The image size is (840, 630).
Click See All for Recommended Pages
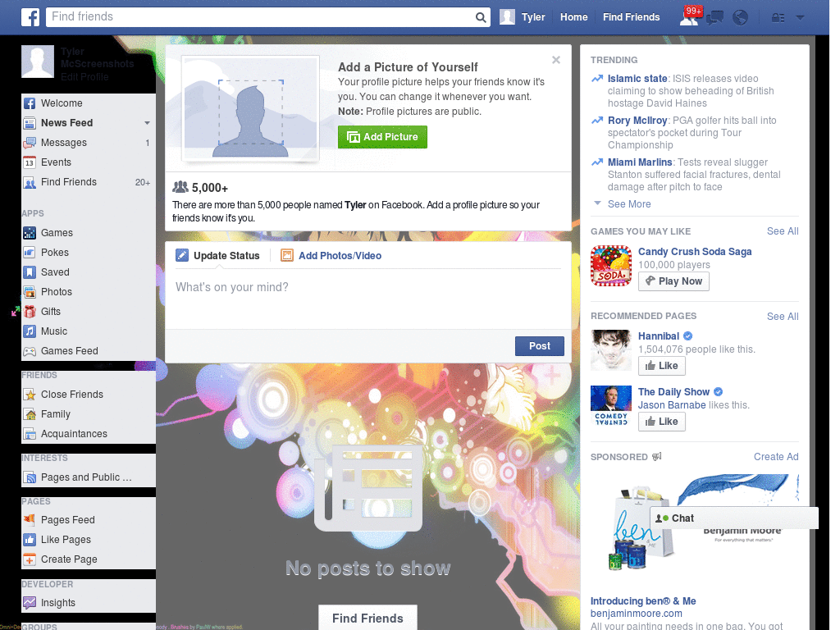tap(782, 317)
